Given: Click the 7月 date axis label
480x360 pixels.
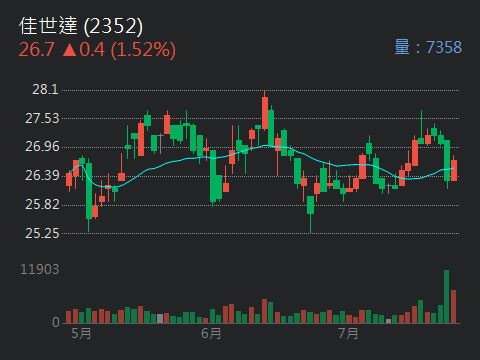Looking at the screenshot, I should [348, 333].
